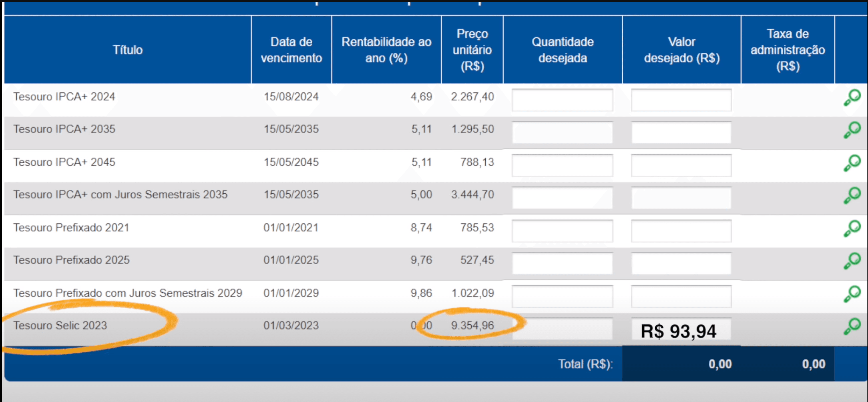Viewport: 868px width, 402px height.
Task: Focus quantity field for Tesouro IPCA+ 2024
Action: click(x=562, y=100)
